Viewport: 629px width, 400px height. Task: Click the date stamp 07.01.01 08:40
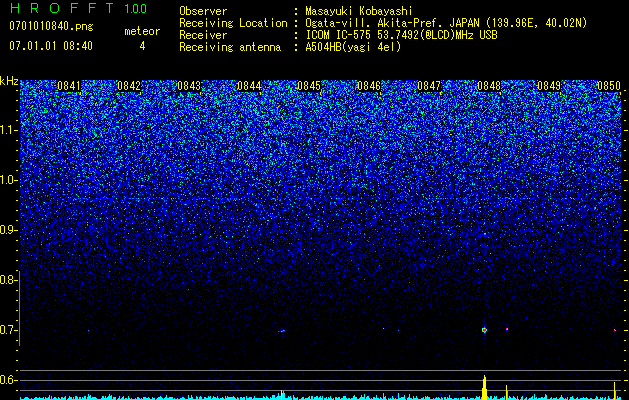click(51, 46)
